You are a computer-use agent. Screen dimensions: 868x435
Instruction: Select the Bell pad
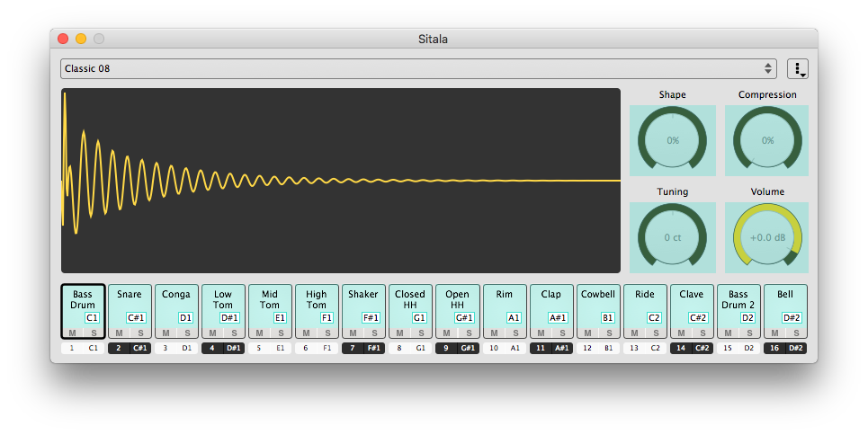point(785,306)
